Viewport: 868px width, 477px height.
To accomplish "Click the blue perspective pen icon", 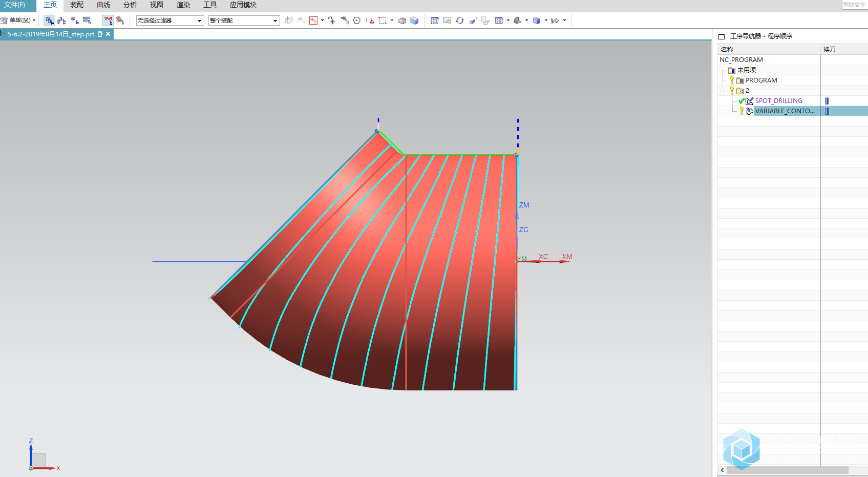I will click(x=473, y=20).
